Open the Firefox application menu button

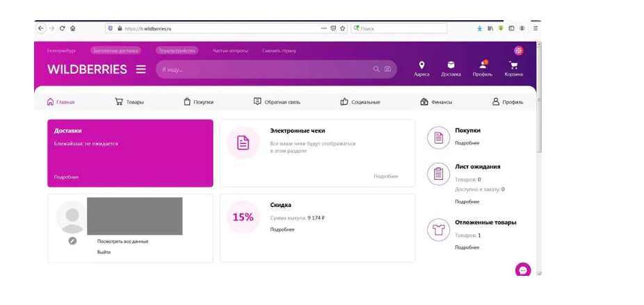[x=535, y=28]
